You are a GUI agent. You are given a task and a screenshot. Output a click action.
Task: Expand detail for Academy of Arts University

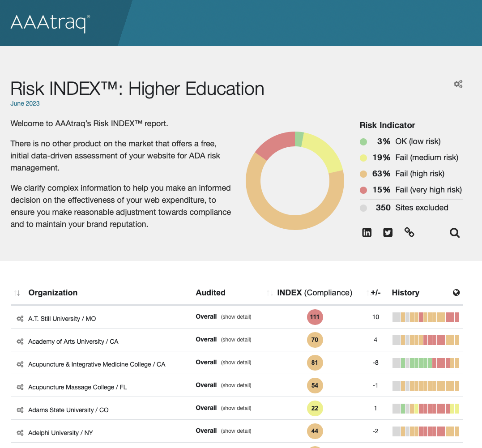(x=236, y=340)
